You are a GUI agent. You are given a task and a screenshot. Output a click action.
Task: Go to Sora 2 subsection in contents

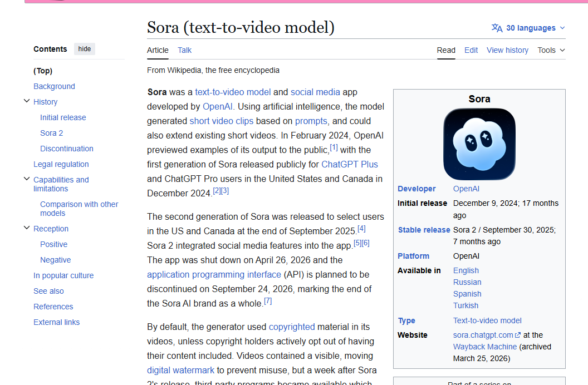click(x=51, y=134)
